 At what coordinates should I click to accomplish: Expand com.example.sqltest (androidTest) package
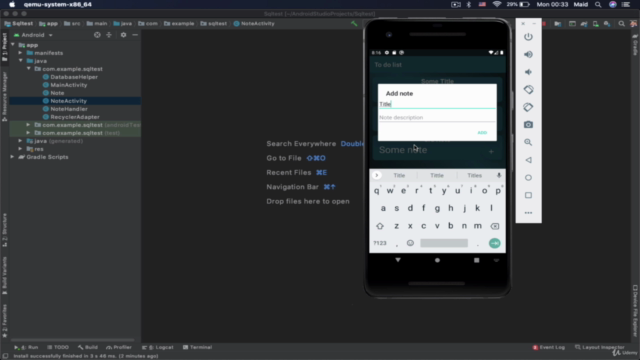[x=28, y=125]
